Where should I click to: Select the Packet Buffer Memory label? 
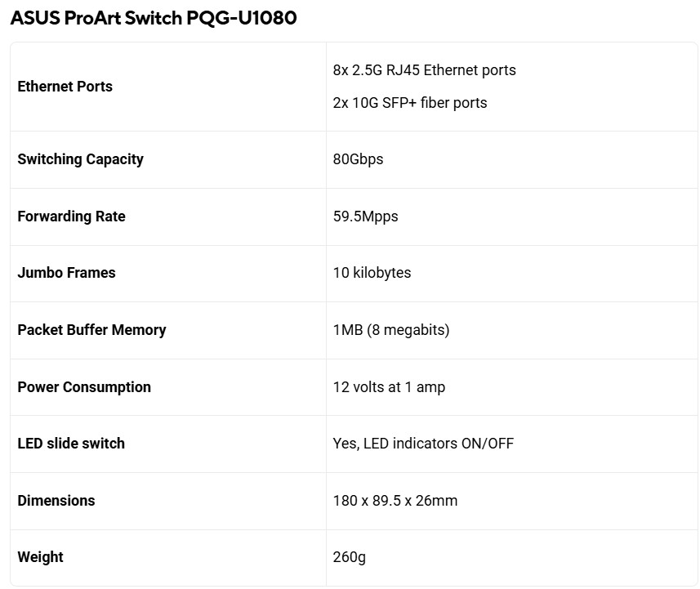(x=91, y=330)
